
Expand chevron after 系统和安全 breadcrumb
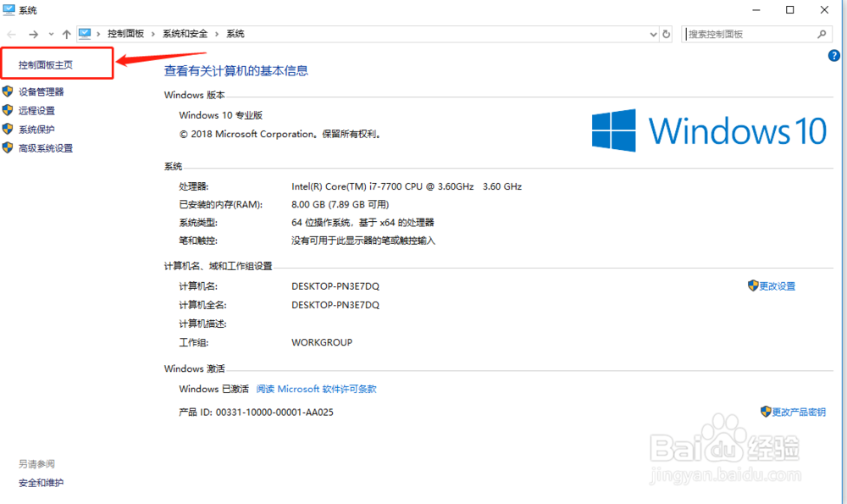pos(217,34)
